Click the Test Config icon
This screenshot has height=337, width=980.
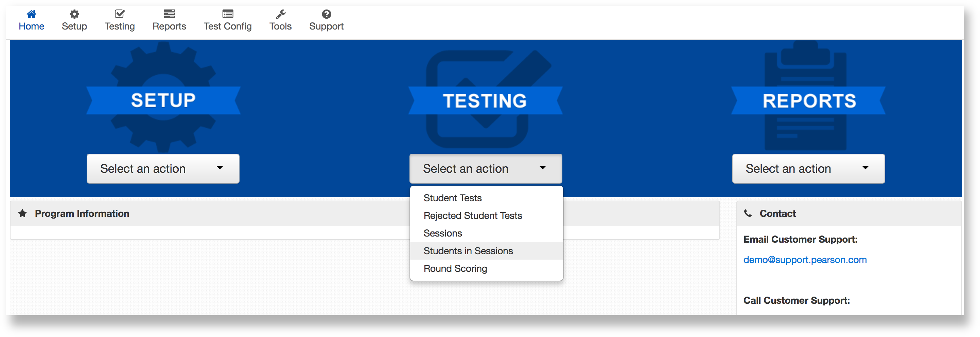(x=228, y=15)
